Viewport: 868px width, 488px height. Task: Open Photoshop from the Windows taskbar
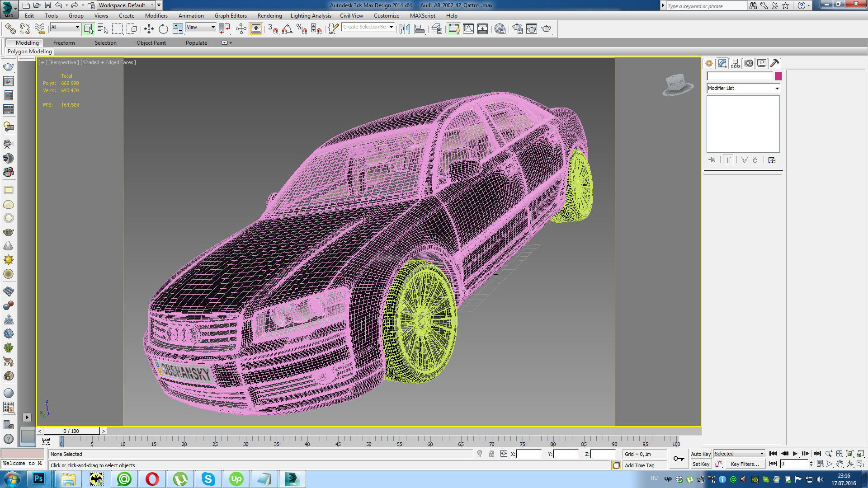click(39, 479)
